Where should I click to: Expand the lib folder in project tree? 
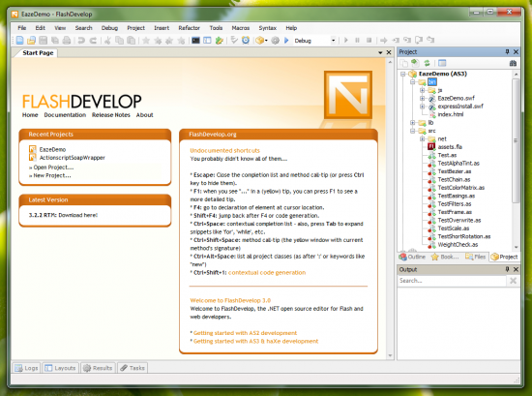(413, 123)
